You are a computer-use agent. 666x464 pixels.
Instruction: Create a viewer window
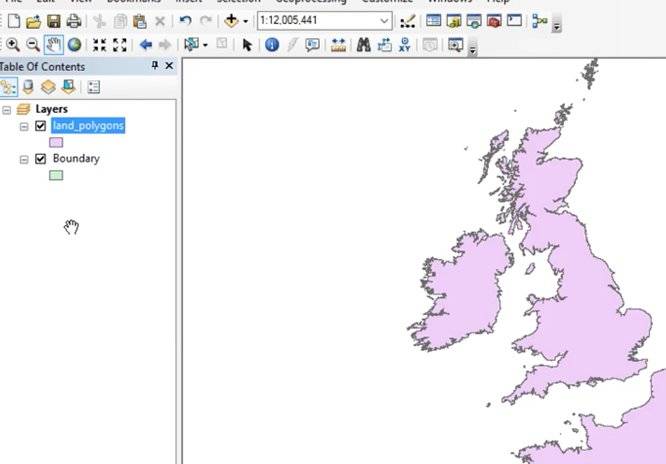tap(455, 45)
